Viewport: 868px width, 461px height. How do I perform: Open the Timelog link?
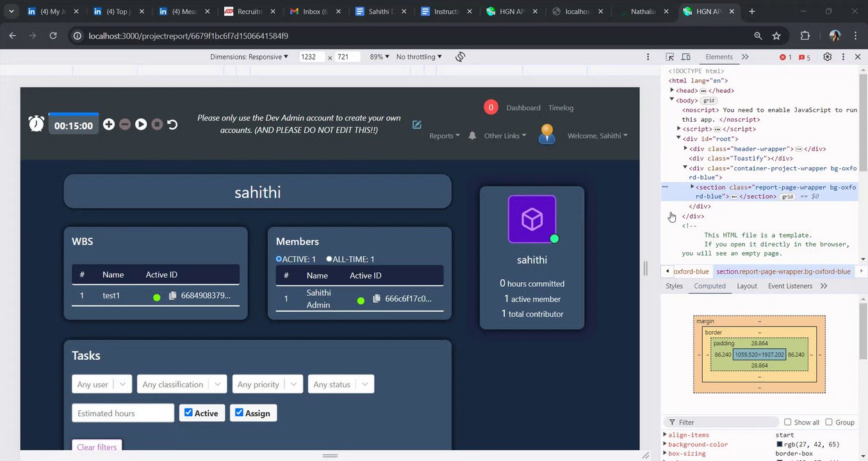[x=561, y=108]
